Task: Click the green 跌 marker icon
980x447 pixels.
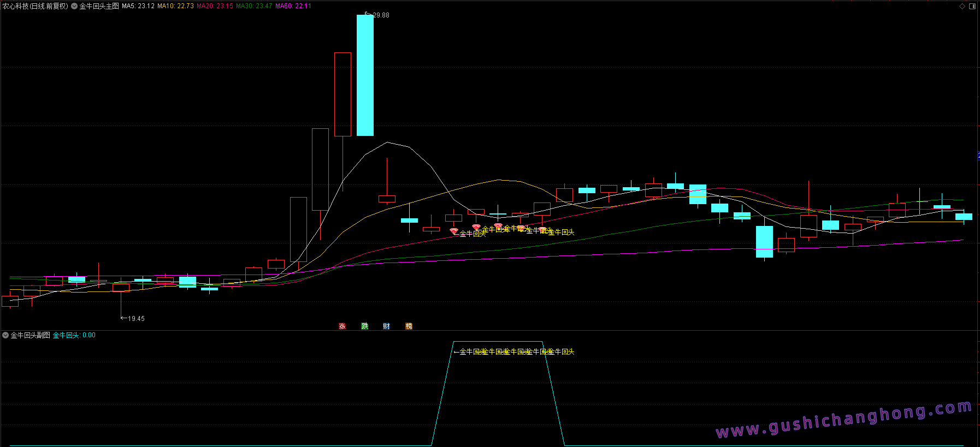Action: [364, 326]
